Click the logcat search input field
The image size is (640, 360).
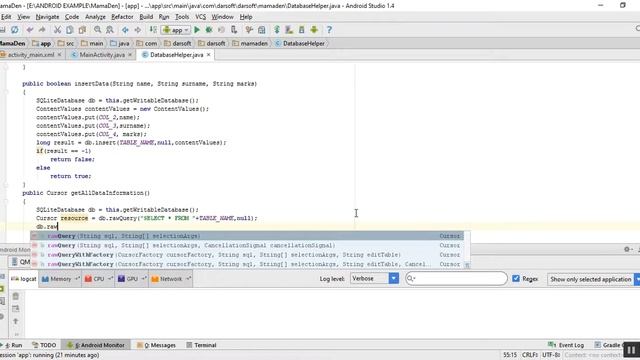456,278
